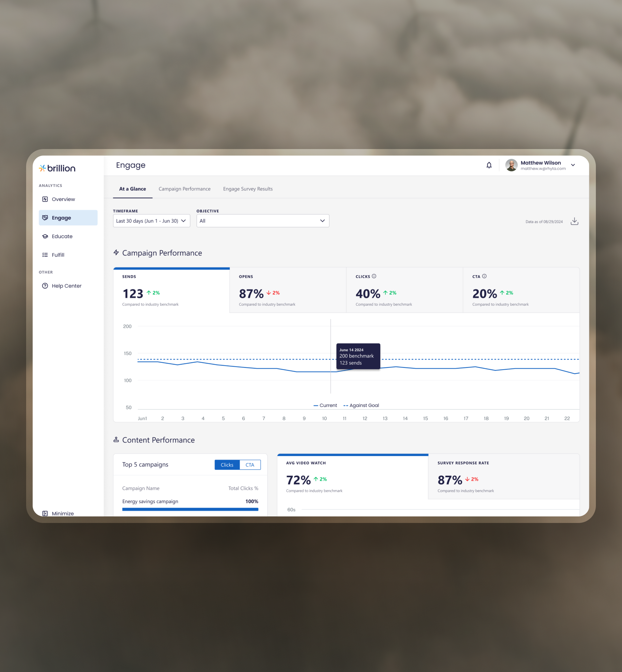Click the Jun1 x-axis label

[142, 418]
